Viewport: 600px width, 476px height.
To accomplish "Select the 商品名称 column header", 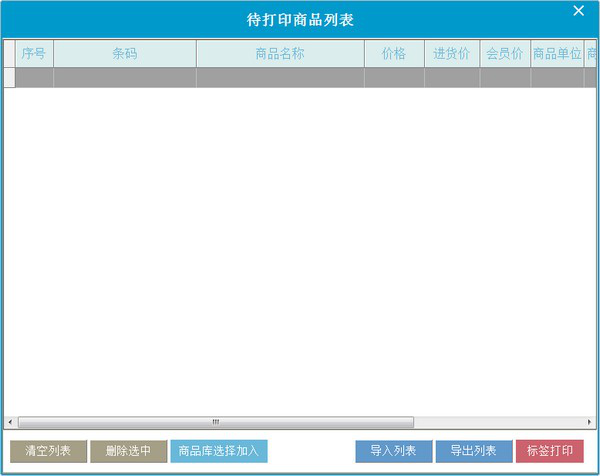I will (x=280, y=54).
